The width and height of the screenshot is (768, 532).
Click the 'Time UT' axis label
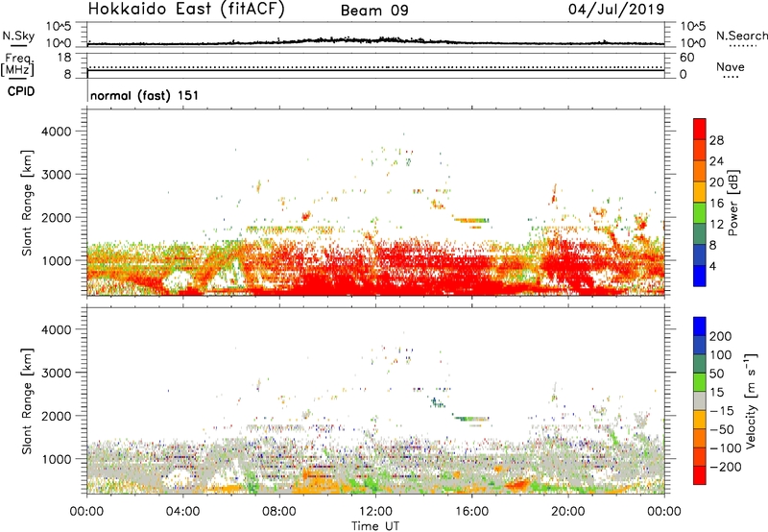(375, 526)
